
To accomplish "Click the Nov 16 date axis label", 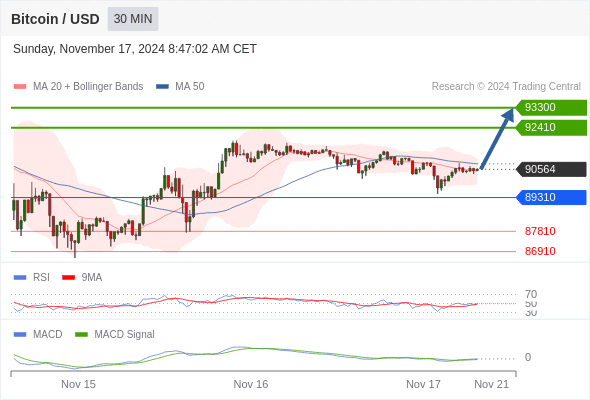I will coord(251,384).
